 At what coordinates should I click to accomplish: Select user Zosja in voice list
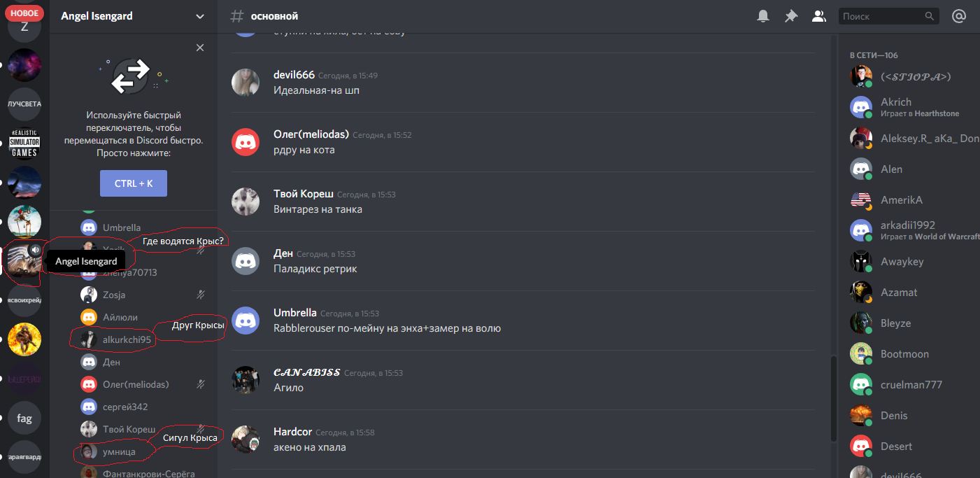pos(114,295)
